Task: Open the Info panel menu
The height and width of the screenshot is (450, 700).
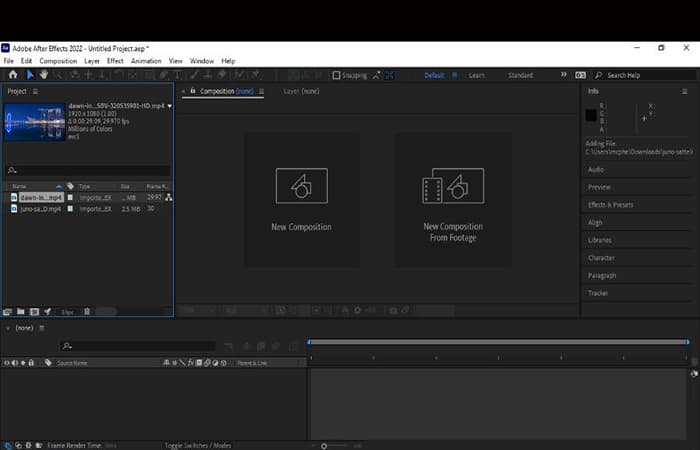Action: pyautogui.click(x=684, y=91)
